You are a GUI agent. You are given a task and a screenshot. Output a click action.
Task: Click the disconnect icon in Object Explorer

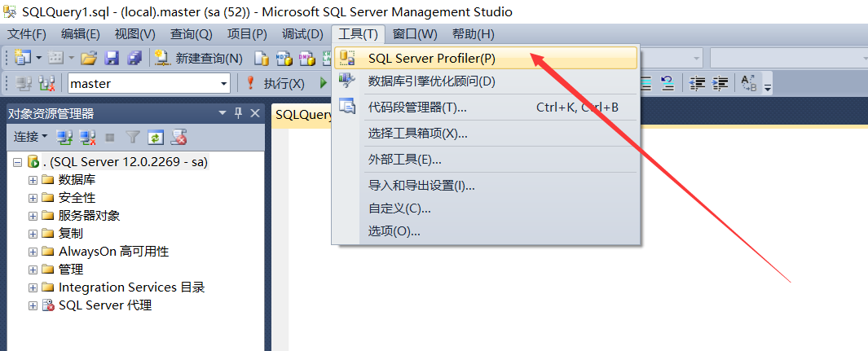tap(88, 137)
